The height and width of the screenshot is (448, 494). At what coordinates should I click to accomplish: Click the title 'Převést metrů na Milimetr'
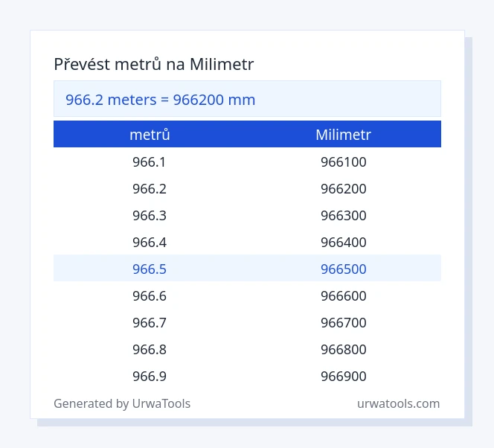tap(154, 65)
